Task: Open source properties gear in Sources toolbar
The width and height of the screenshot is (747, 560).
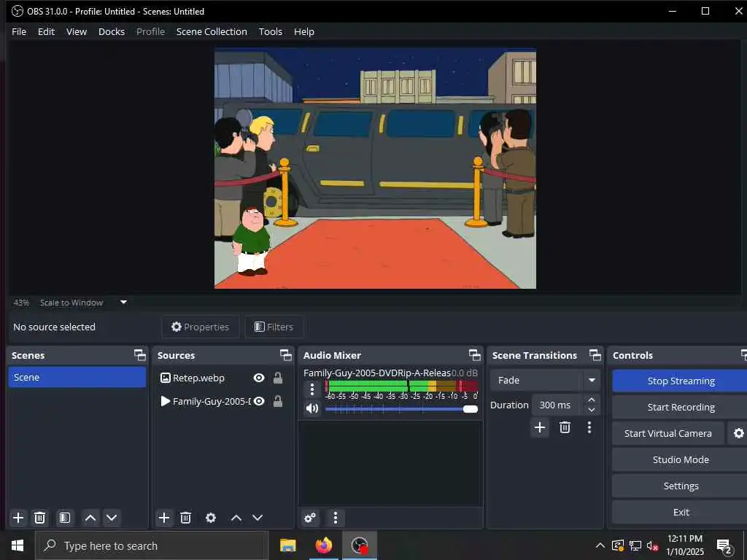Action: click(x=211, y=518)
